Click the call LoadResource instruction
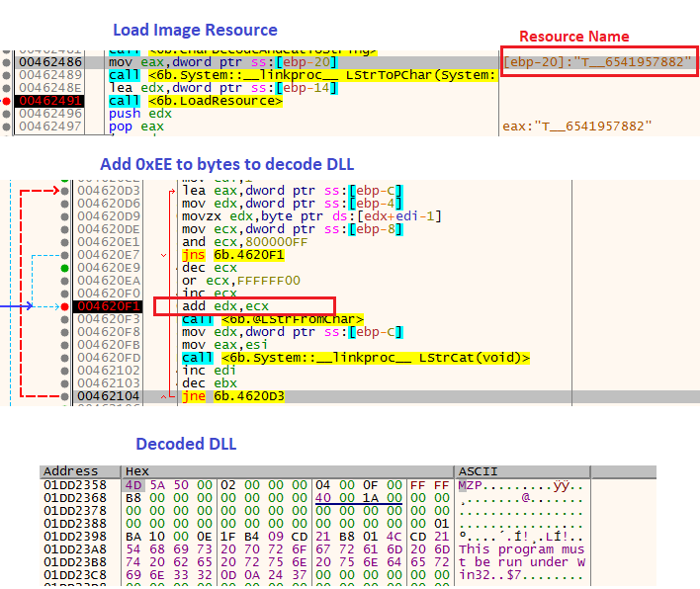This screenshot has height=589, width=700. [196, 101]
